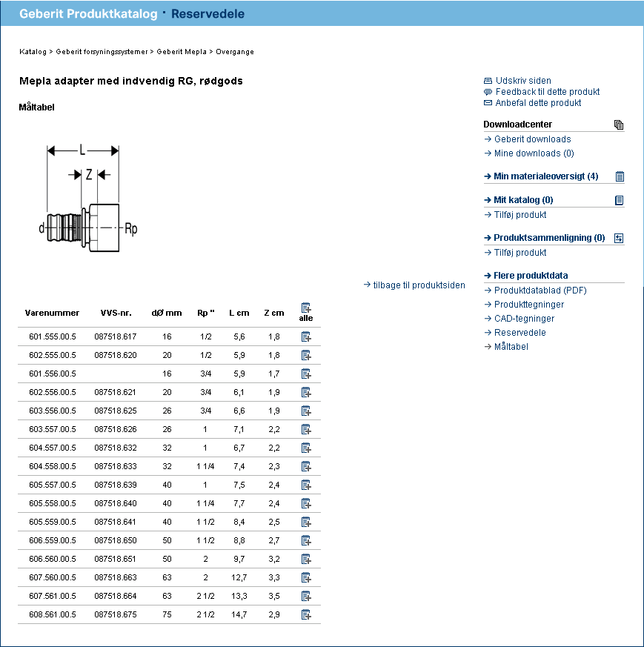Image resolution: width=644 pixels, height=647 pixels.
Task: Add item 604.558.00.5 to material list
Action: click(x=306, y=467)
